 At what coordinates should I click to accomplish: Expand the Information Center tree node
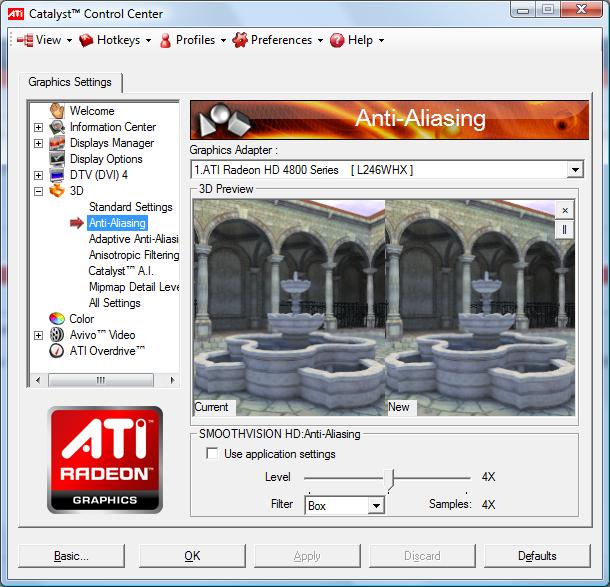coord(38,127)
